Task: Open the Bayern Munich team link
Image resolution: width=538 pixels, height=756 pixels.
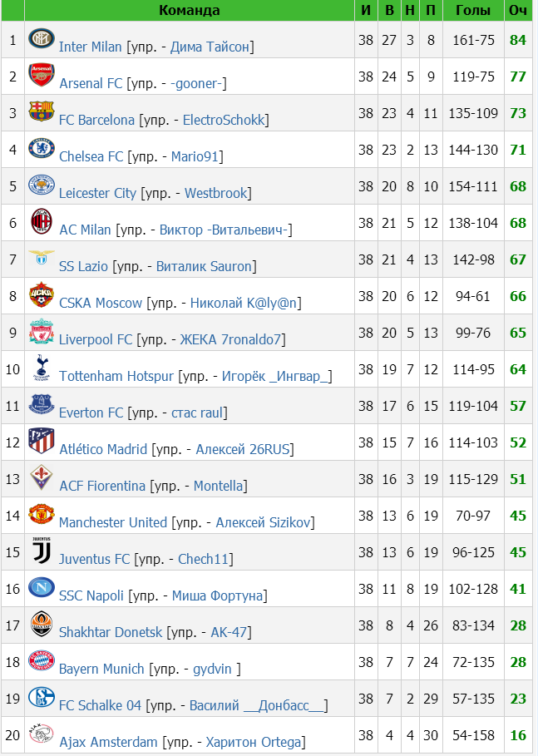Action: click(101, 670)
